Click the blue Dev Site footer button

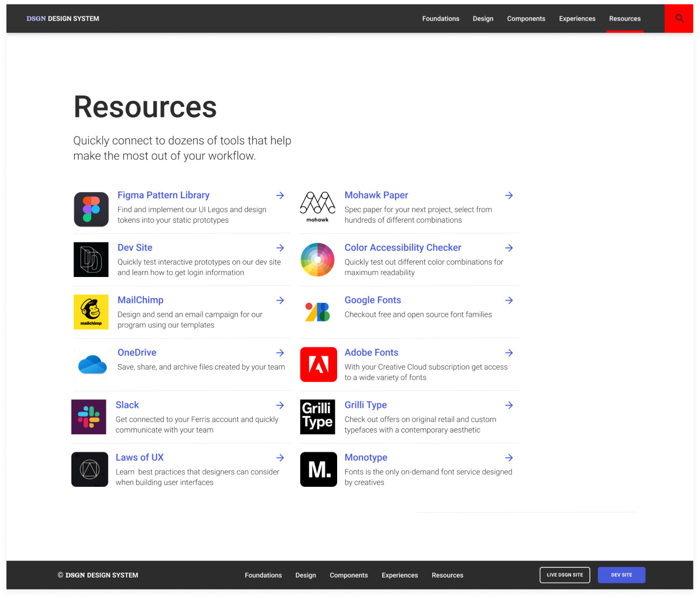point(622,575)
